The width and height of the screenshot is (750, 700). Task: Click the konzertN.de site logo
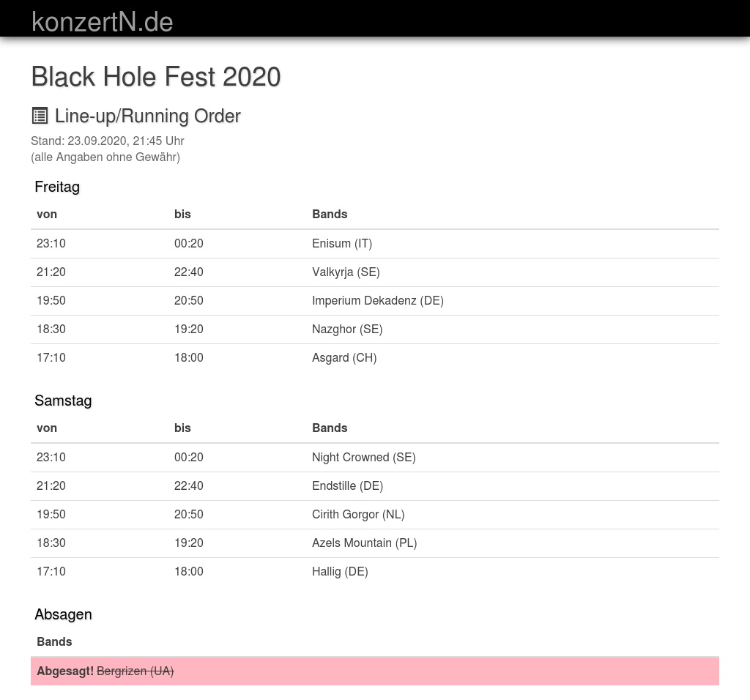(x=103, y=22)
